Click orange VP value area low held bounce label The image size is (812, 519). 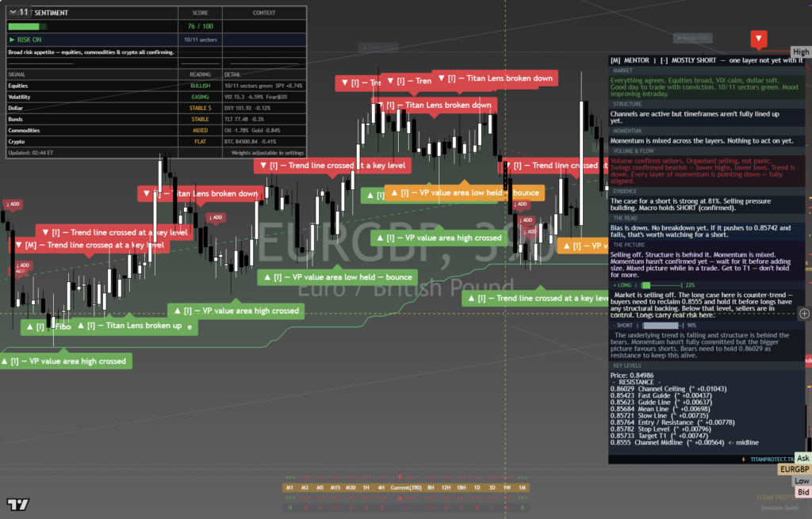point(465,193)
